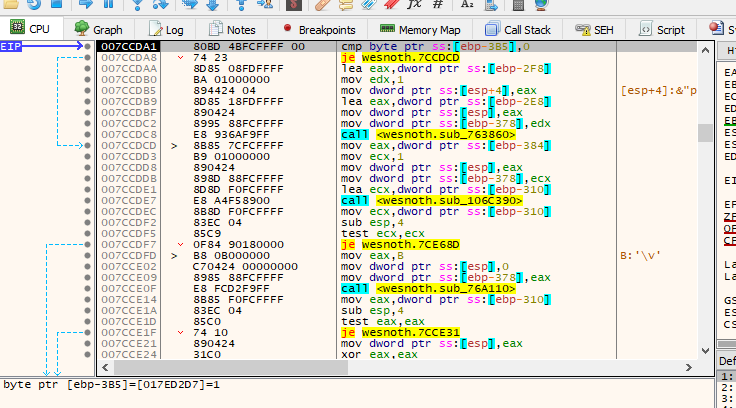This screenshot has width=736, height=408.
Task: Open the Functions fx toolbar icon
Action: tap(414, 5)
